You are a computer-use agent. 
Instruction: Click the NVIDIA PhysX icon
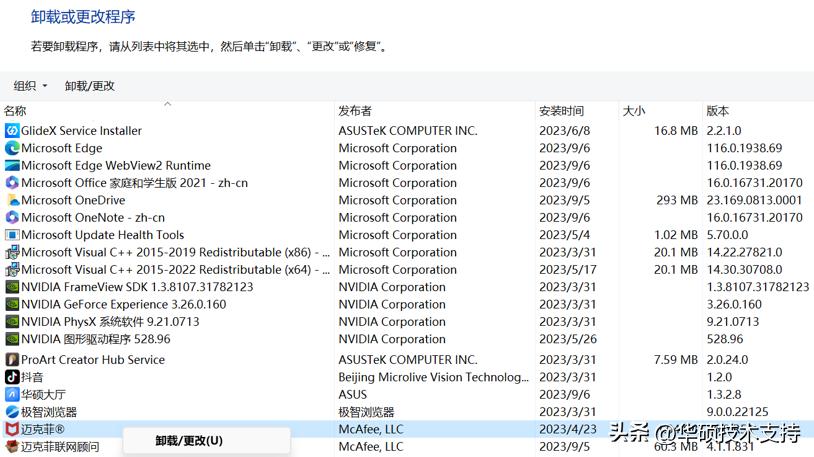coord(12,321)
